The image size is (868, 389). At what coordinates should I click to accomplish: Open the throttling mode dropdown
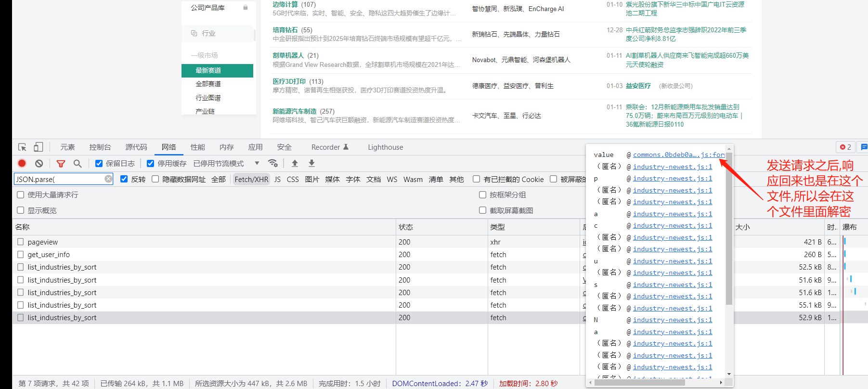tap(226, 164)
